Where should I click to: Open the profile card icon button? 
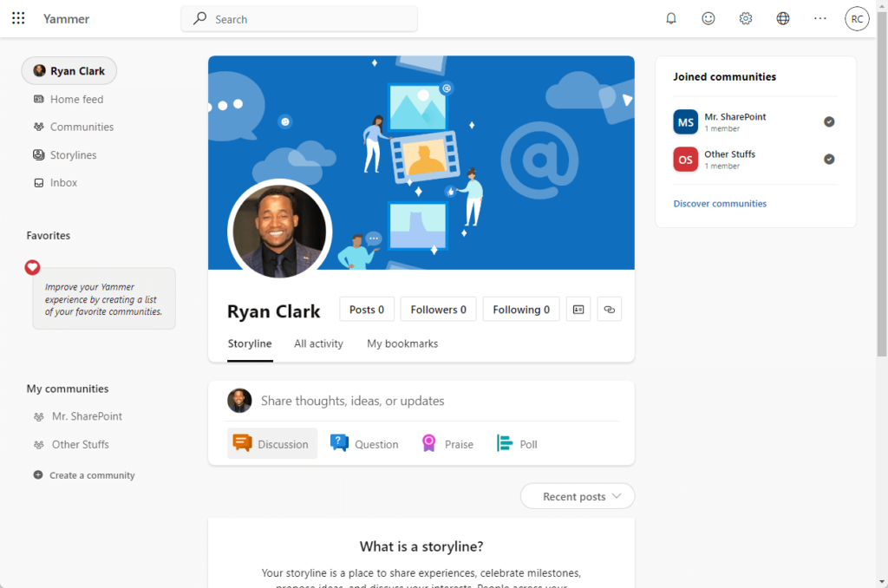click(578, 310)
